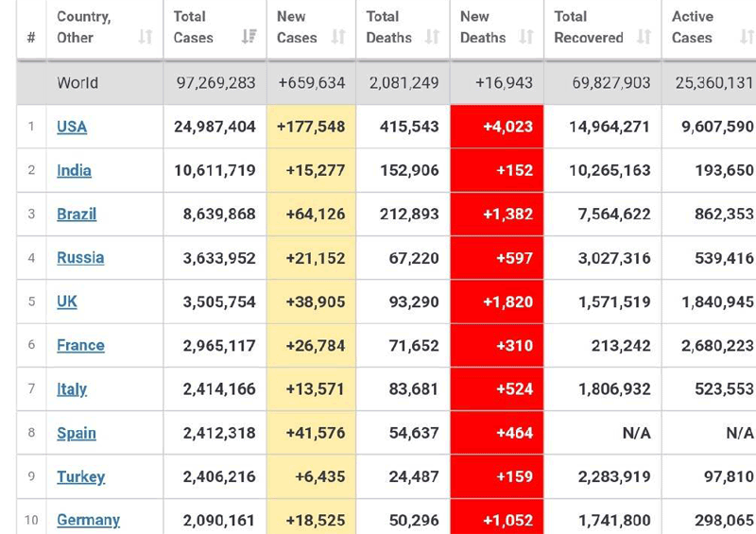Open the UK link in the table
Image resolution: width=756 pixels, height=534 pixels.
click(67, 301)
